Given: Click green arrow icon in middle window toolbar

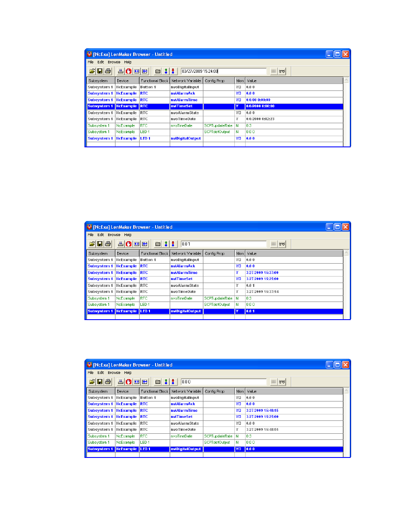Looking at the screenshot, I should point(166,244).
